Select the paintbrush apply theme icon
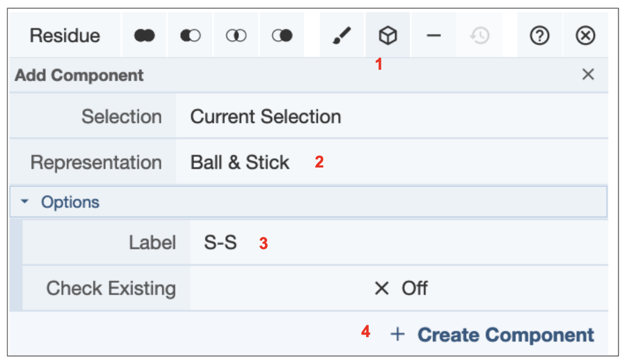 click(342, 36)
